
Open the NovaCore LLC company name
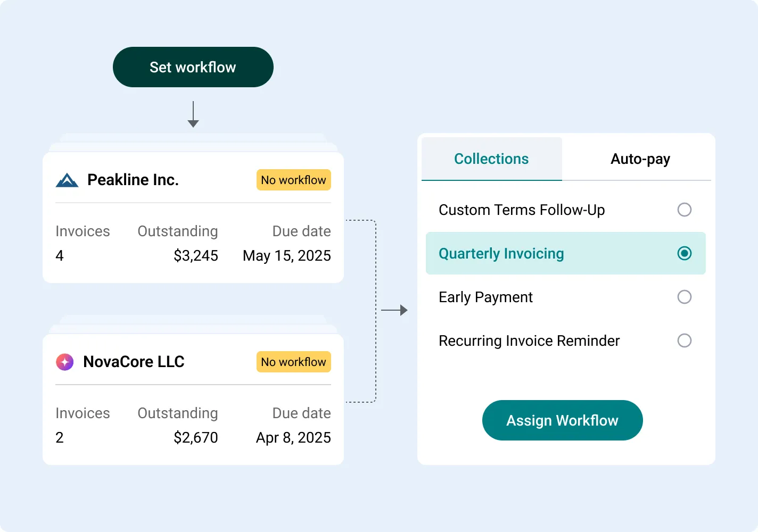(x=134, y=362)
